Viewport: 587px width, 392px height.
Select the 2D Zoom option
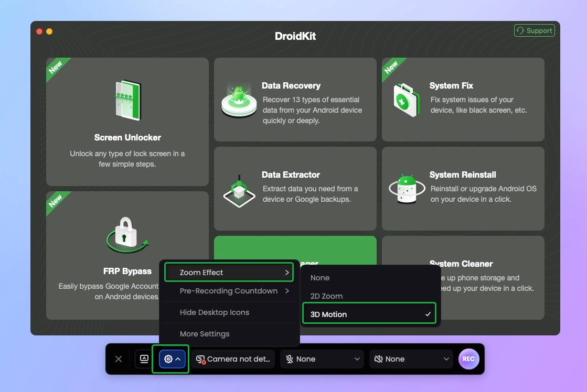tap(326, 296)
